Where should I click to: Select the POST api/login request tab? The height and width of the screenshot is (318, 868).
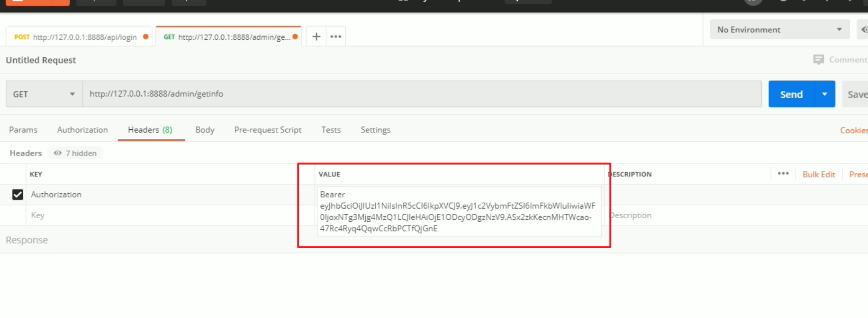(x=79, y=37)
